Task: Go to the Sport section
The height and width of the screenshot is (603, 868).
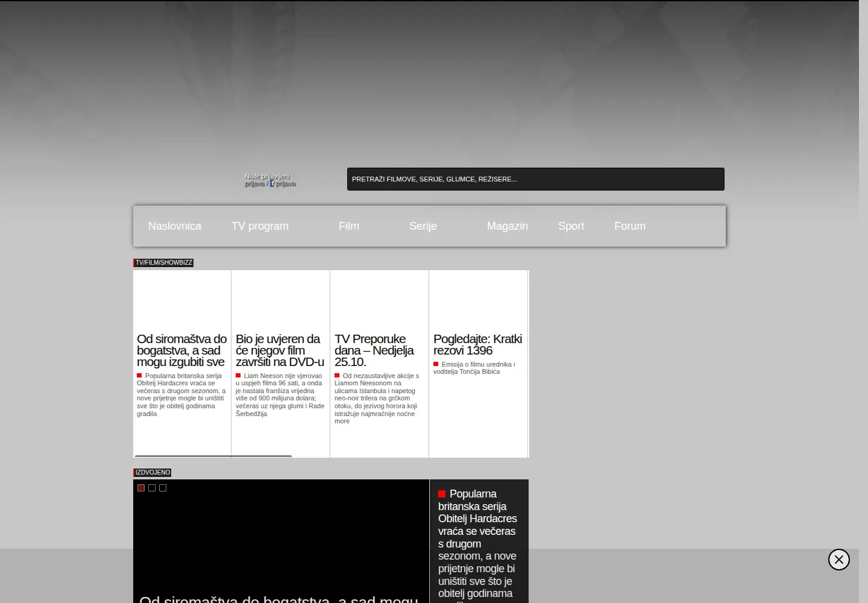Action: tap(571, 226)
